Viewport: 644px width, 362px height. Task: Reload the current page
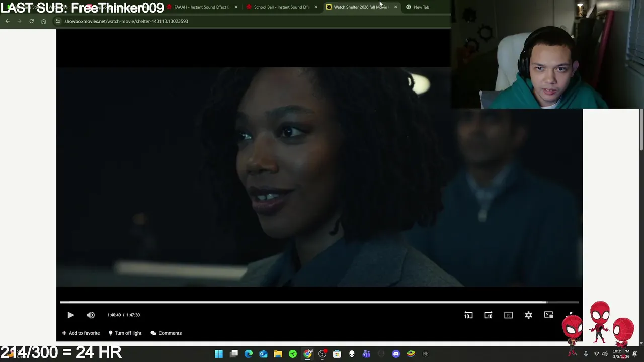point(31,21)
